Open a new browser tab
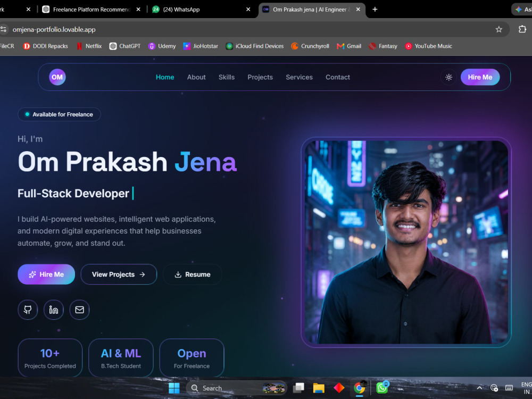 [x=375, y=10]
